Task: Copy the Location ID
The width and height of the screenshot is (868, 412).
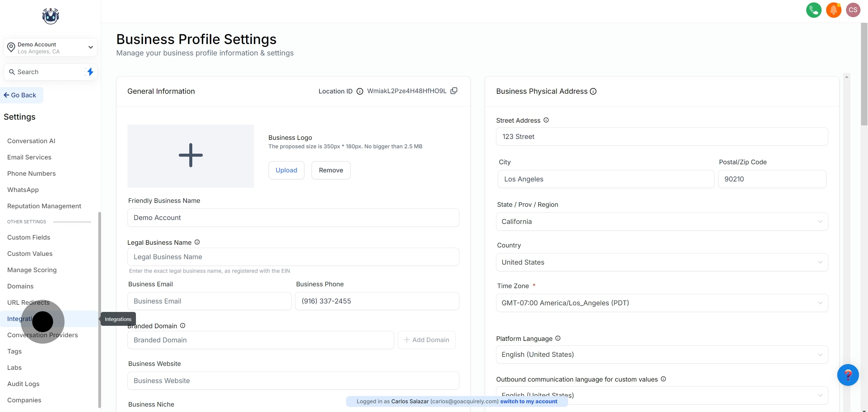Action: 454,91
